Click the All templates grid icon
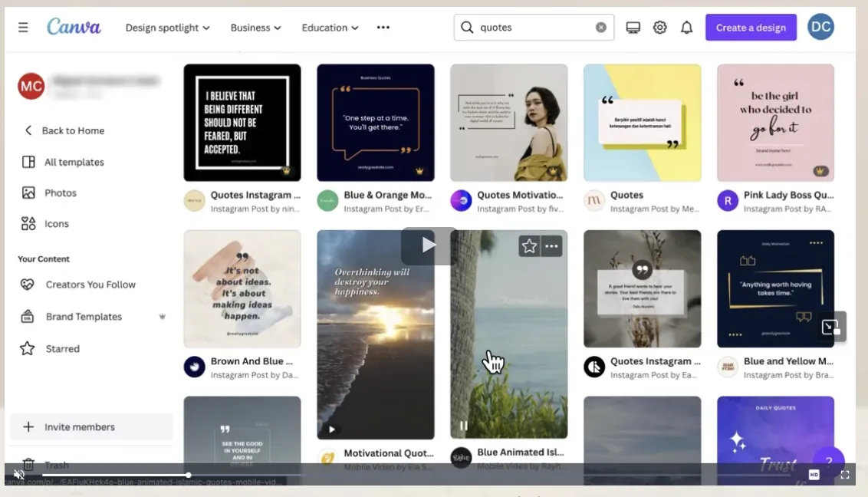Viewport: 868px width, 497px height. coord(28,162)
